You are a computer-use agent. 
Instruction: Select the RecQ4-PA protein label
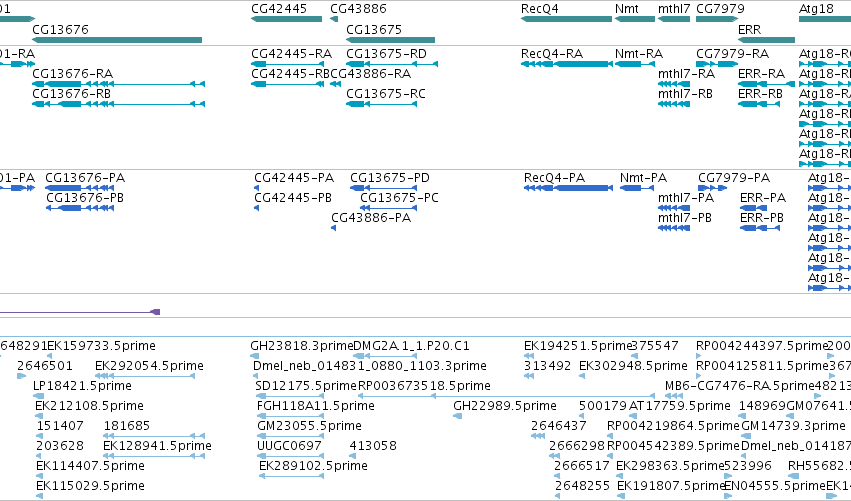[x=555, y=178]
